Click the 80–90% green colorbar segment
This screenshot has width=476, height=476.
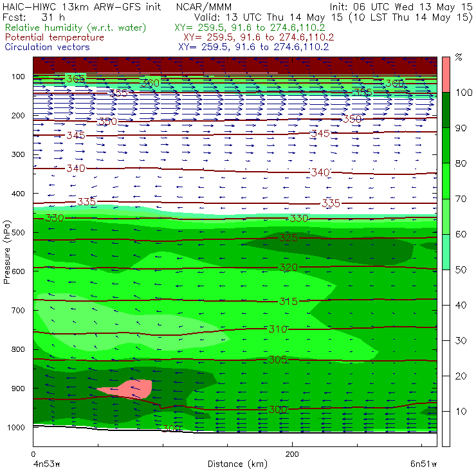click(446, 145)
